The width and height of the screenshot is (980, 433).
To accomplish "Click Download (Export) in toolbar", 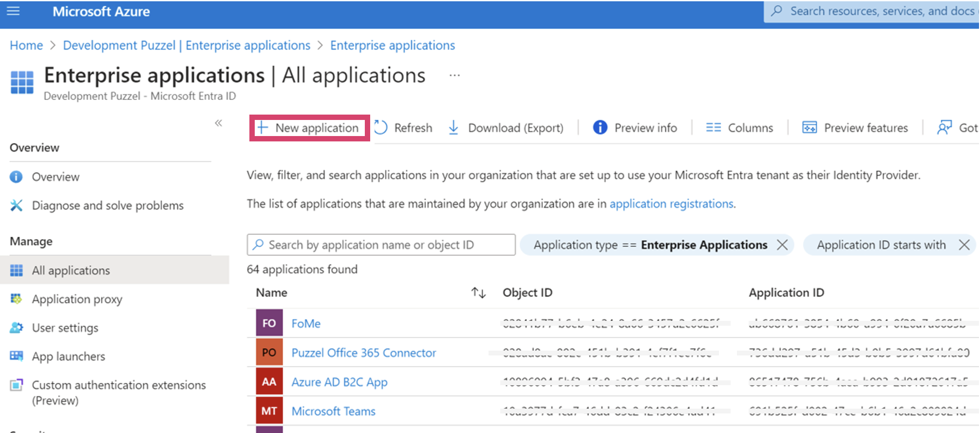I will point(506,128).
